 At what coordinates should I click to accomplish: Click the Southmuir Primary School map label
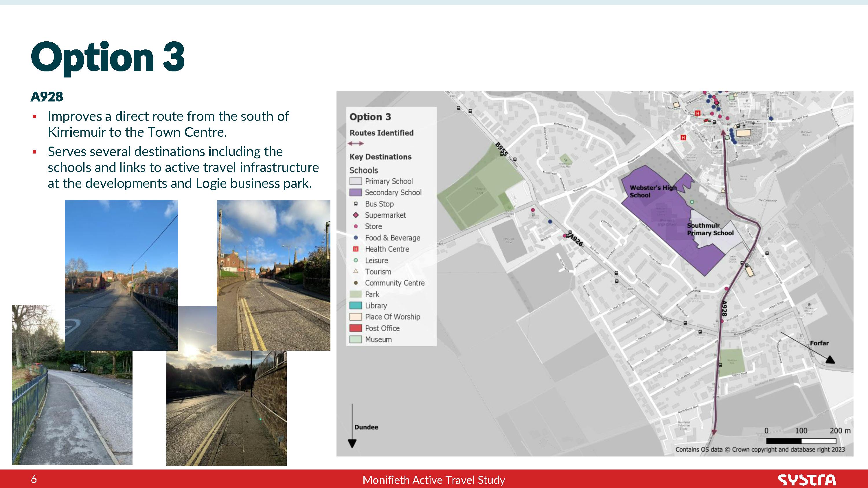(710, 229)
